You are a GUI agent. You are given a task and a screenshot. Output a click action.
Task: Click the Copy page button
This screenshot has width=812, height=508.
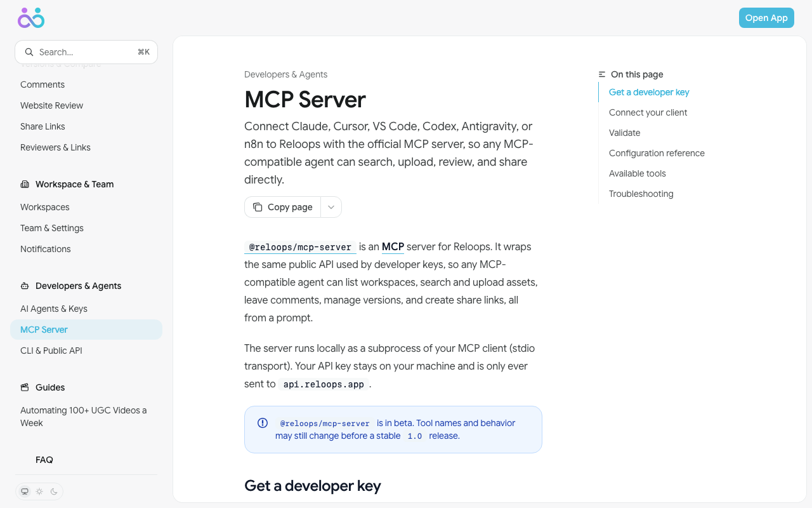pyautogui.click(x=283, y=207)
